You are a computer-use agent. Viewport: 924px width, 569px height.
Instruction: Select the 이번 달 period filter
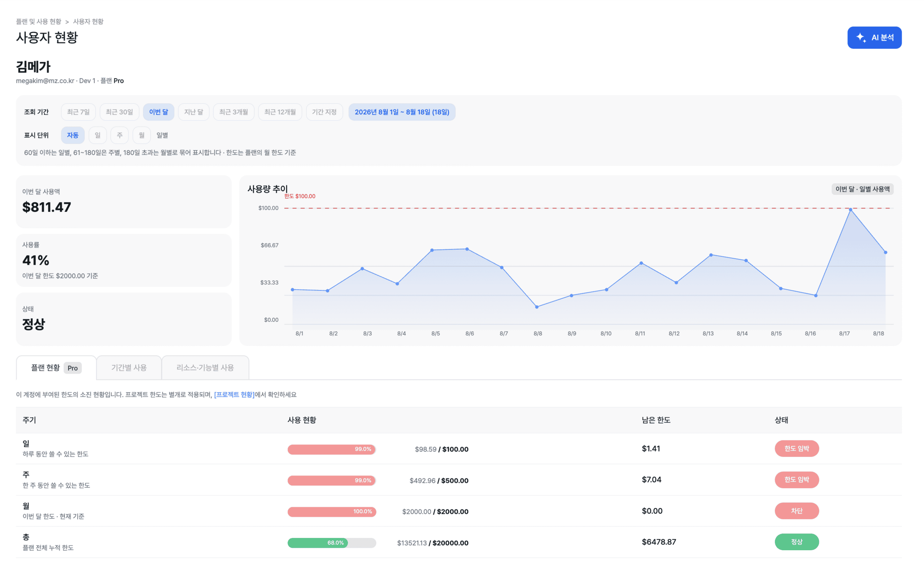click(x=158, y=112)
